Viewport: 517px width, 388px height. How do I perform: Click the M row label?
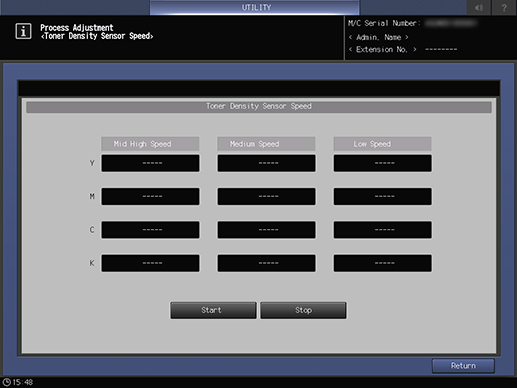coord(92,196)
